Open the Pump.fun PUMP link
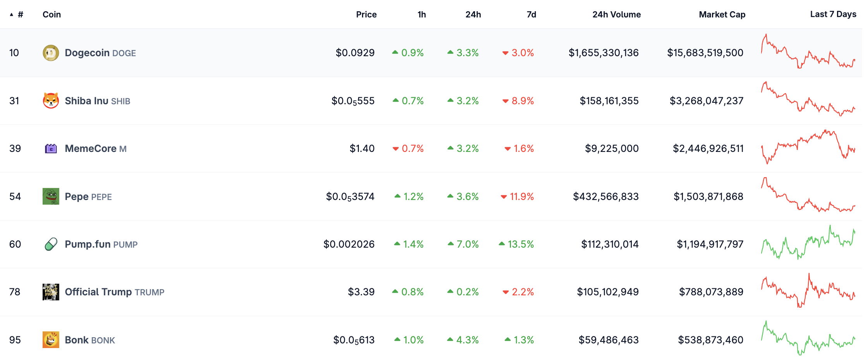This screenshot has height=362, width=868. click(x=101, y=244)
